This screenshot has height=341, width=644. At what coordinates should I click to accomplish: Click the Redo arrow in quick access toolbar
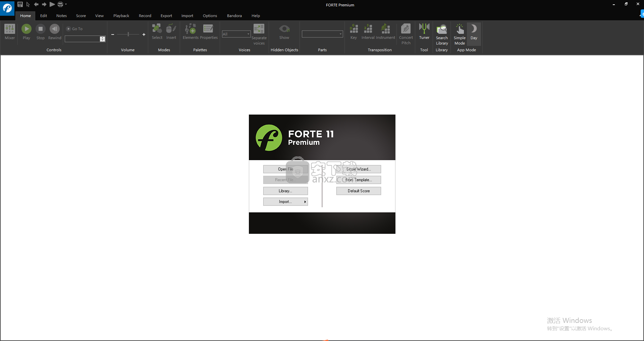click(x=44, y=4)
